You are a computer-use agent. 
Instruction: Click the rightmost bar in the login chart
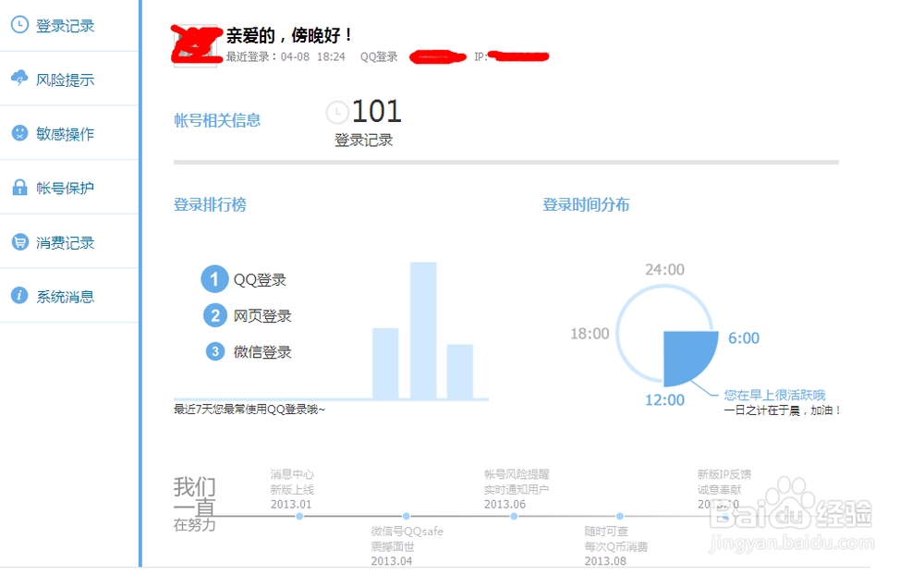[x=459, y=372]
